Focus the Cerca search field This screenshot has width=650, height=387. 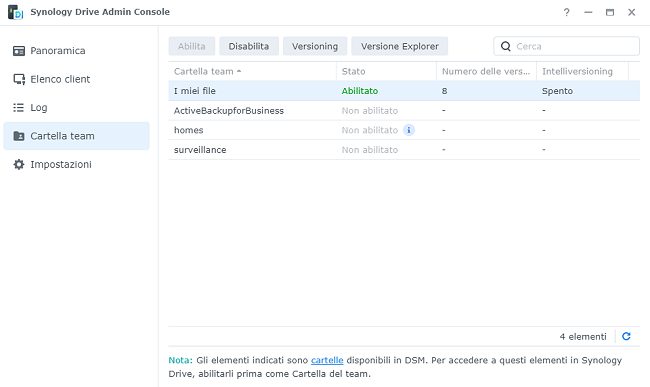tap(566, 46)
